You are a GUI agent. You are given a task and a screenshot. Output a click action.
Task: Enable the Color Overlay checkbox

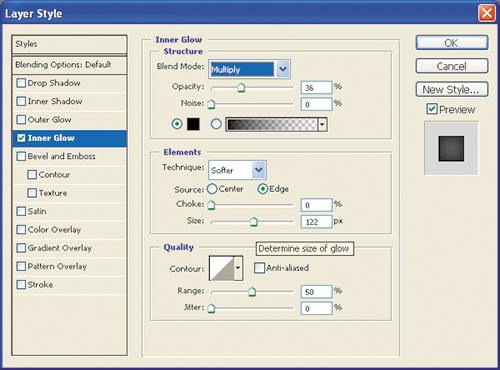point(21,230)
